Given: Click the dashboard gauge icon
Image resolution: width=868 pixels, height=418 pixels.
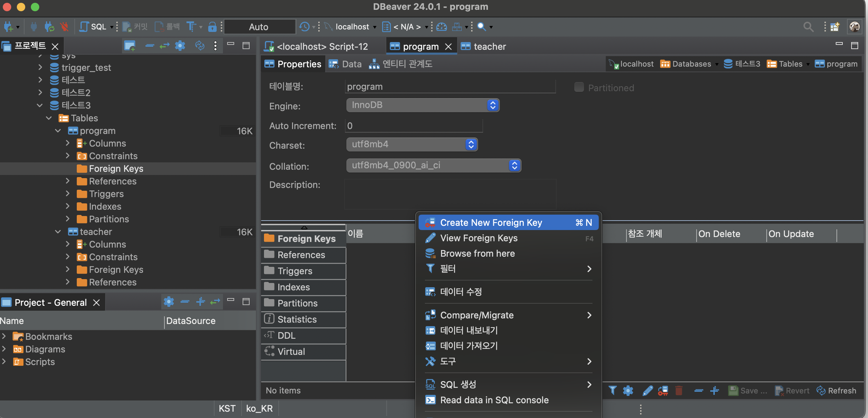Looking at the screenshot, I should click(x=442, y=27).
